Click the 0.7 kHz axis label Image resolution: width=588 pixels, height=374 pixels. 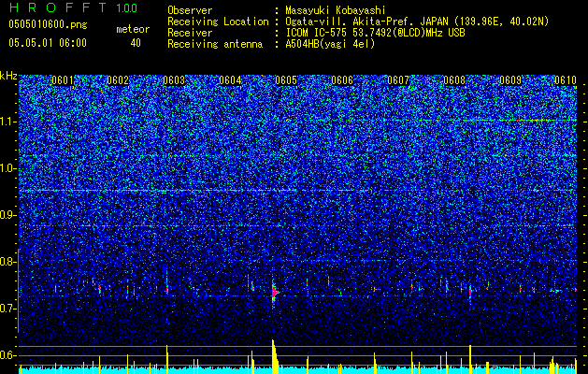tap(7, 309)
